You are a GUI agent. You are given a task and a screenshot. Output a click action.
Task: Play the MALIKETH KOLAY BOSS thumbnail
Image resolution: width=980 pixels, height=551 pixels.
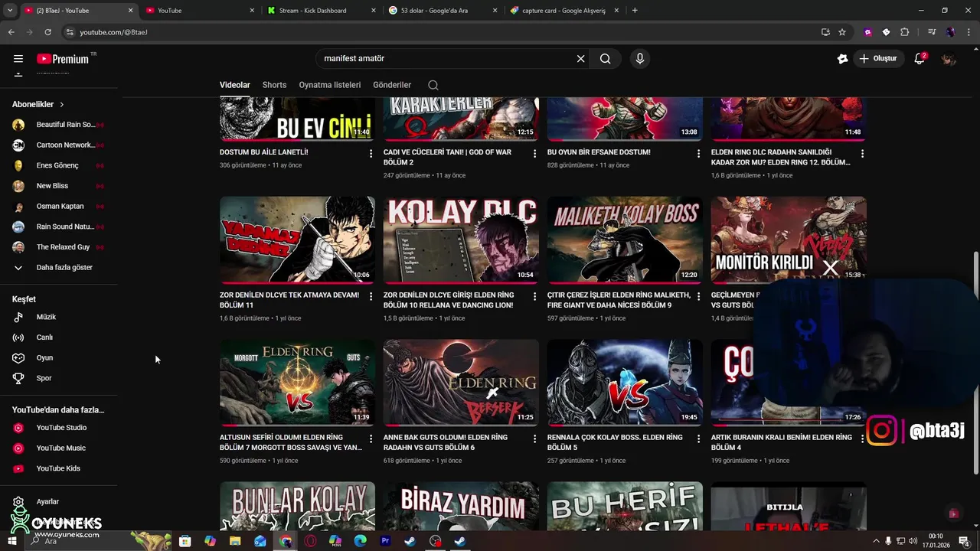coord(625,240)
